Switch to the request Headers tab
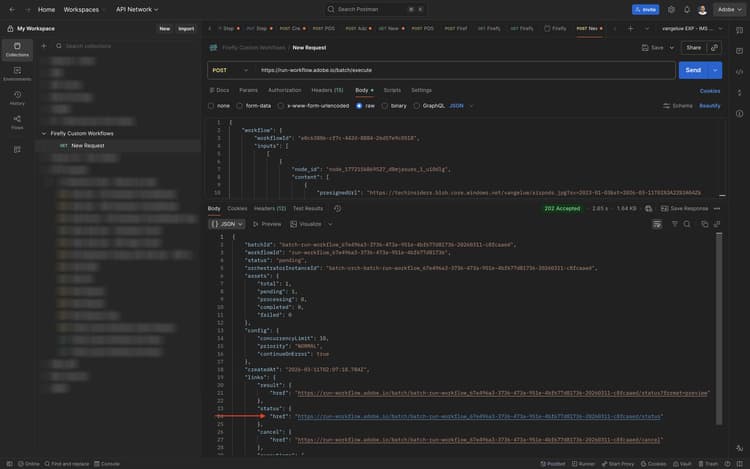Viewport: 750px width, 469px height. (x=327, y=90)
